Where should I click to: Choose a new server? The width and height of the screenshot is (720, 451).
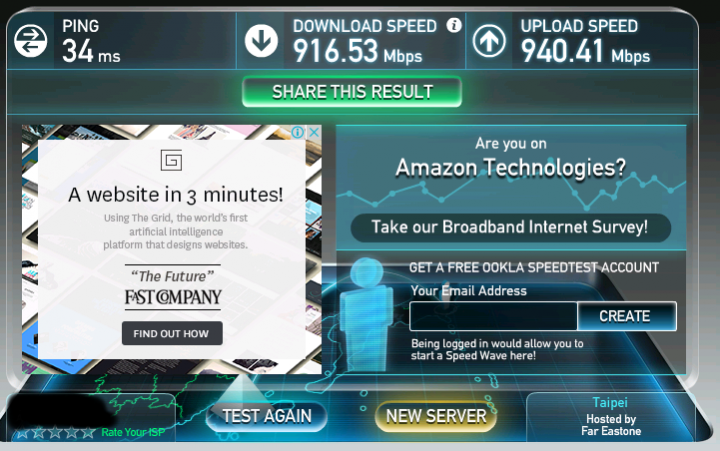point(436,416)
